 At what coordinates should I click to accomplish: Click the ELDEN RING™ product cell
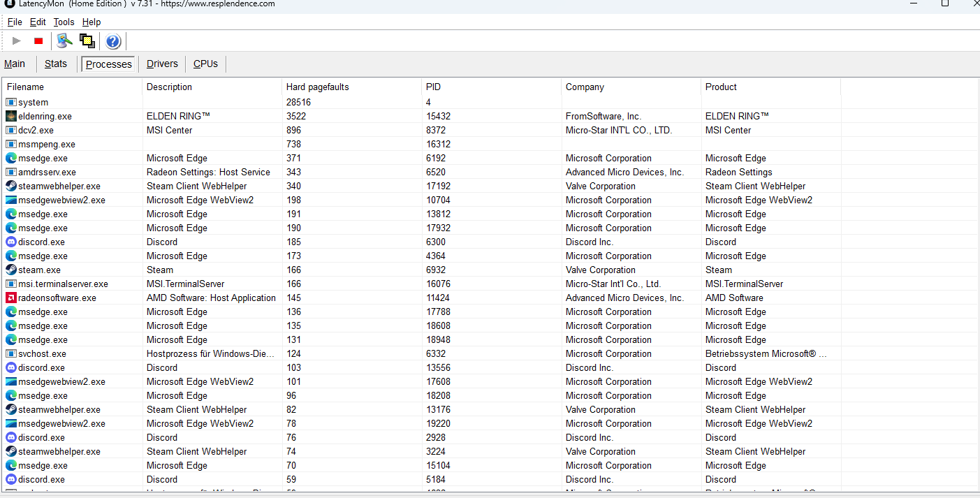coord(737,116)
